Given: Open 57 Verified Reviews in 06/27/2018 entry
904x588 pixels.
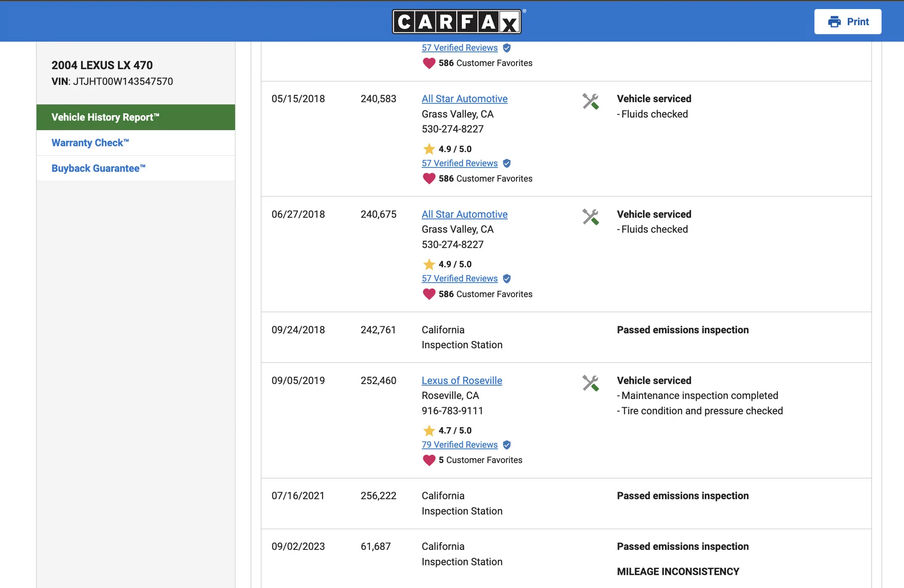Looking at the screenshot, I should tap(460, 278).
